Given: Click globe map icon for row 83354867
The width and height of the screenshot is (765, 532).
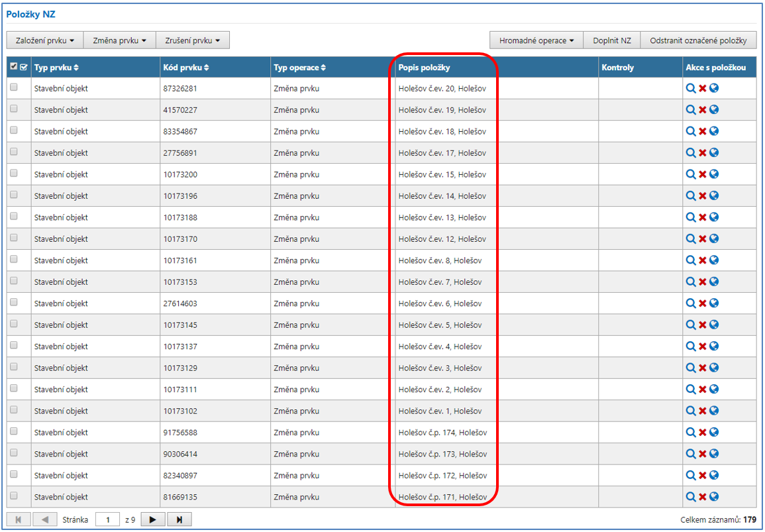Looking at the screenshot, I should coord(714,131).
